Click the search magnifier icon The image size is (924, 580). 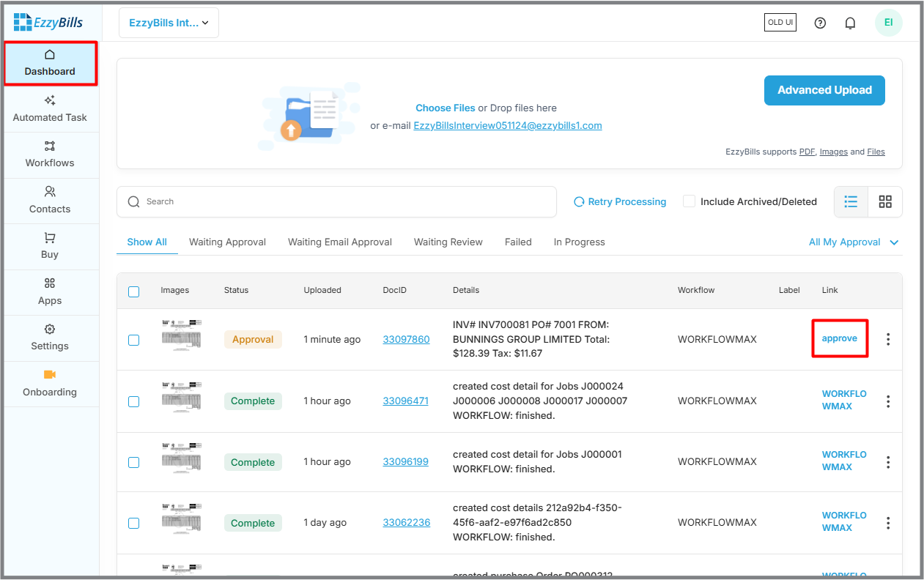(x=133, y=201)
